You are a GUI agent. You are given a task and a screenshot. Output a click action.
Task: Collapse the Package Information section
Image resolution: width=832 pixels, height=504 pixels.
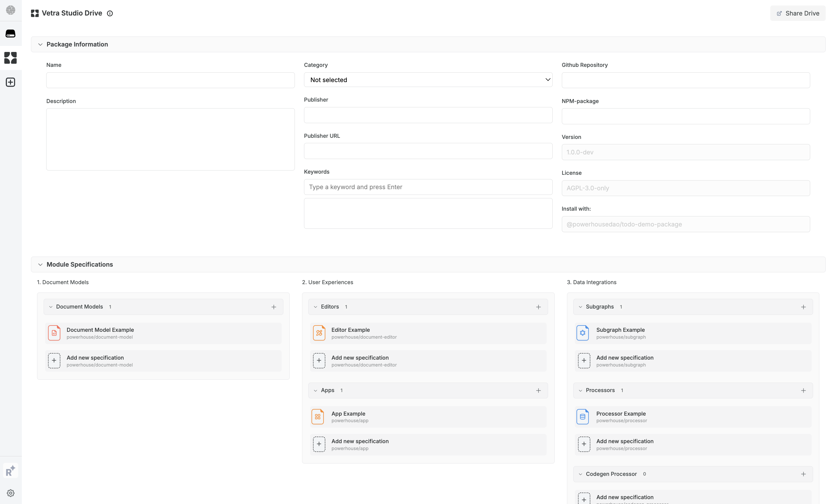pos(40,44)
